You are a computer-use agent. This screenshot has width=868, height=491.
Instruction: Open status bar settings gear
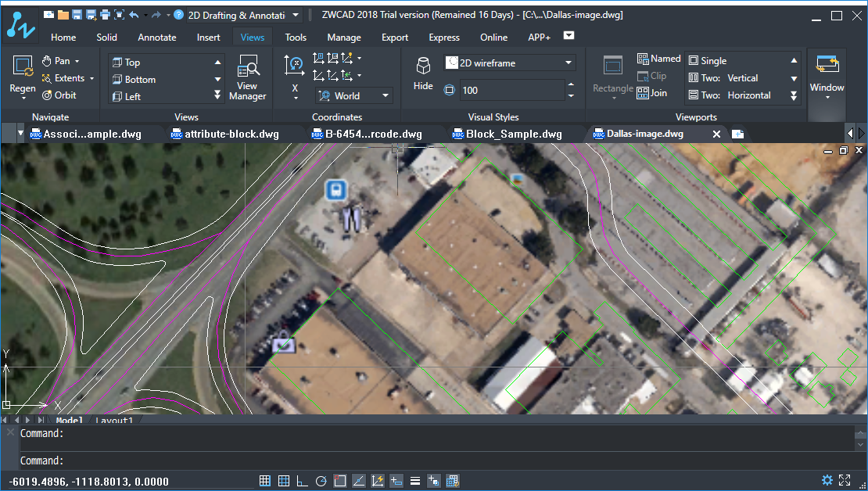pos(827,480)
